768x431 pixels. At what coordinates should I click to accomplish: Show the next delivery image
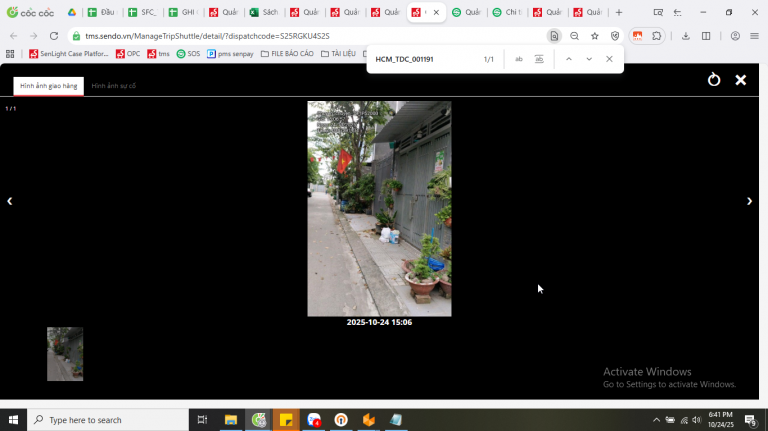click(x=749, y=201)
